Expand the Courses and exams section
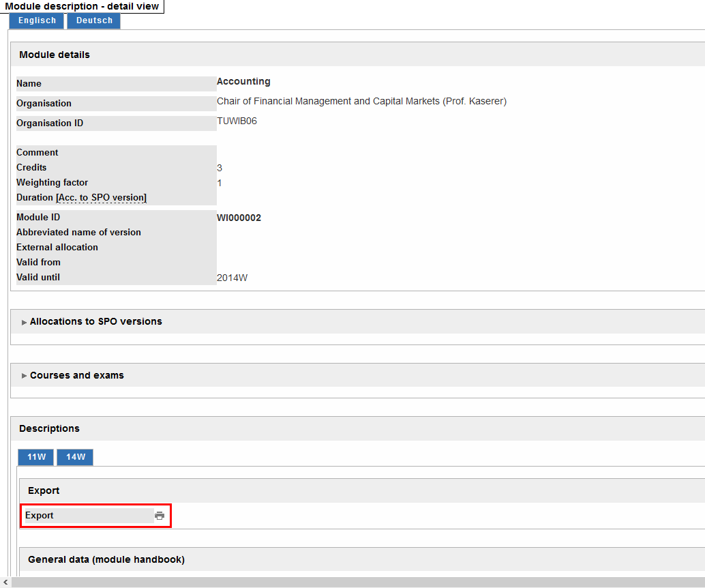The height and width of the screenshot is (588, 705). coord(76,375)
